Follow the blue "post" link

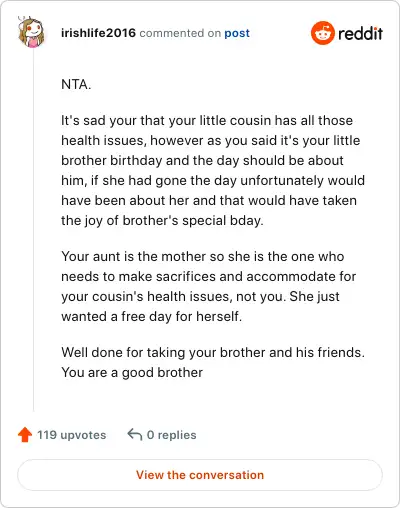(237, 33)
